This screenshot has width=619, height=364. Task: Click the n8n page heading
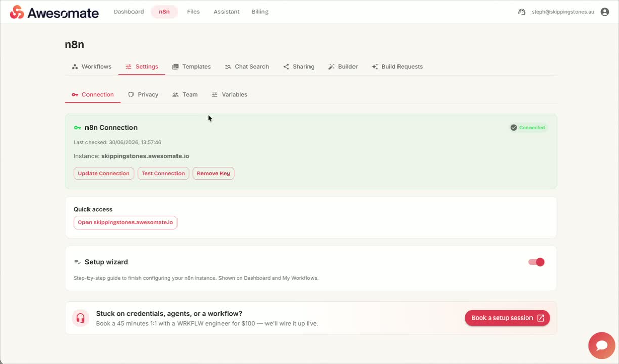pyautogui.click(x=74, y=44)
